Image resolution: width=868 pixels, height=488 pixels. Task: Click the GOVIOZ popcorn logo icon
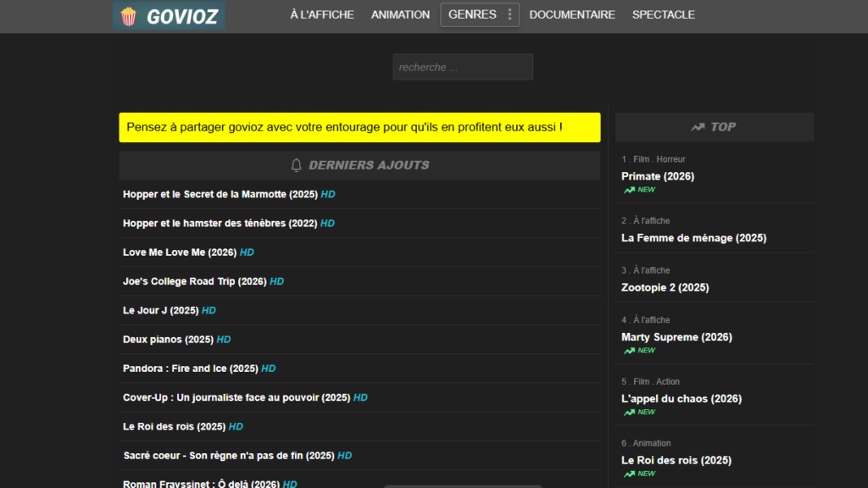[x=129, y=15]
